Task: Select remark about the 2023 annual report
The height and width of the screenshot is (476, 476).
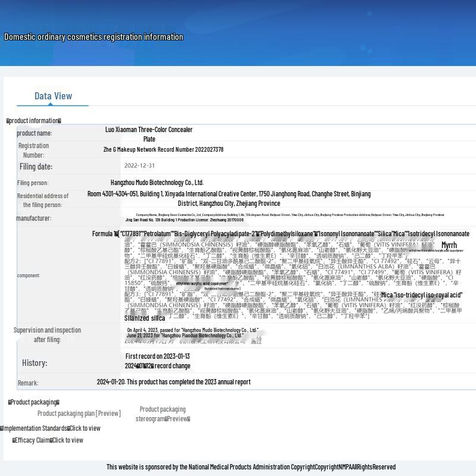Action: coord(174,382)
